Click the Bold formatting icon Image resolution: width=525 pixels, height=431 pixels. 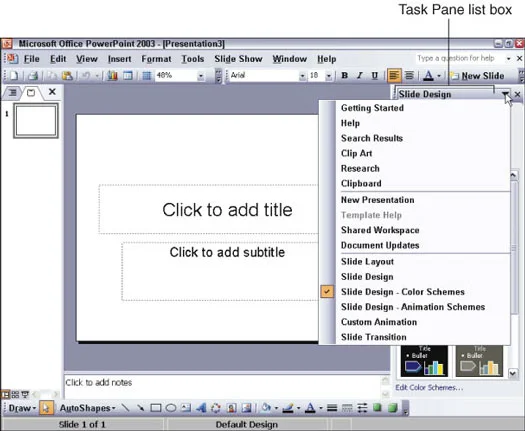(345, 76)
